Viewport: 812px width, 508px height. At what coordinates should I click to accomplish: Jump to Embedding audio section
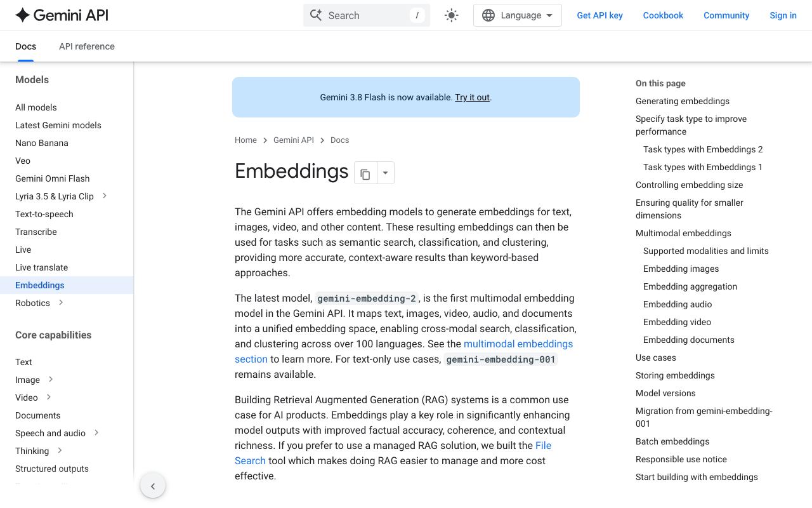678,304
